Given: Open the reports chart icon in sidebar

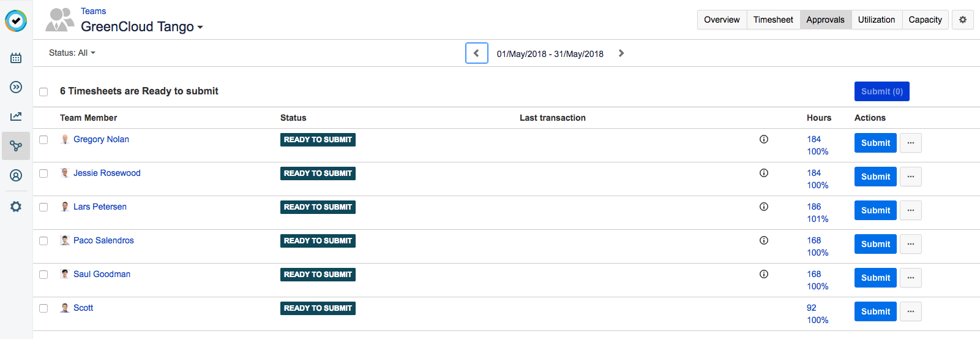Looking at the screenshot, I should pos(16,116).
